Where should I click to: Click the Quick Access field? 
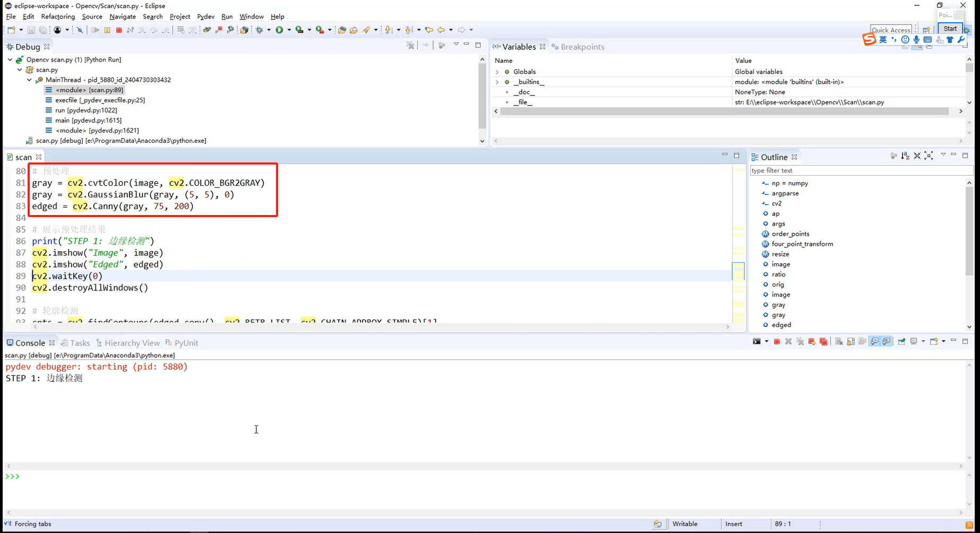(x=891, y=30)
